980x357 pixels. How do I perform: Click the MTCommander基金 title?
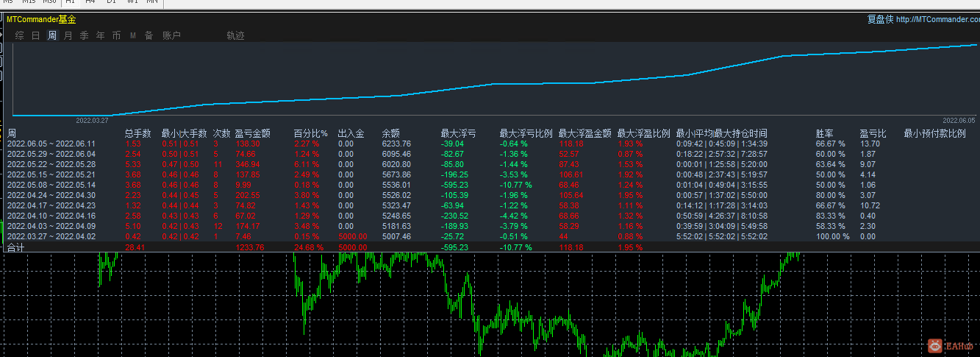pyautogui.click(x=41, y=20)
